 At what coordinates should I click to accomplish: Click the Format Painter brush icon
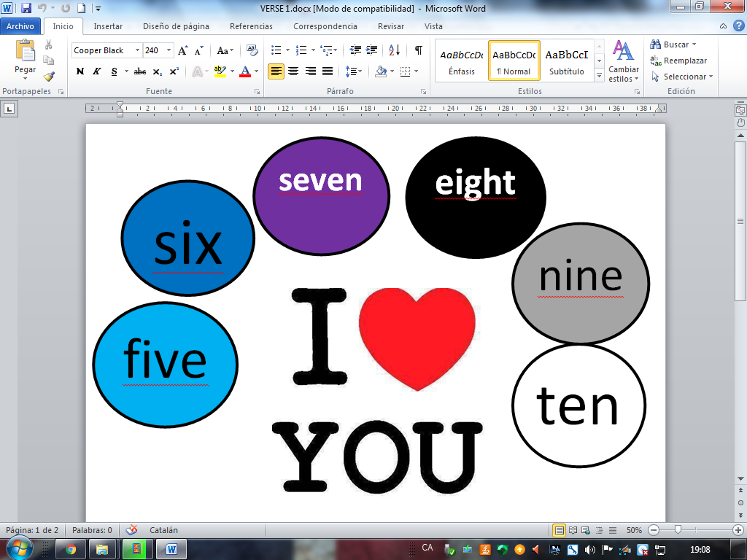(49, 76)
